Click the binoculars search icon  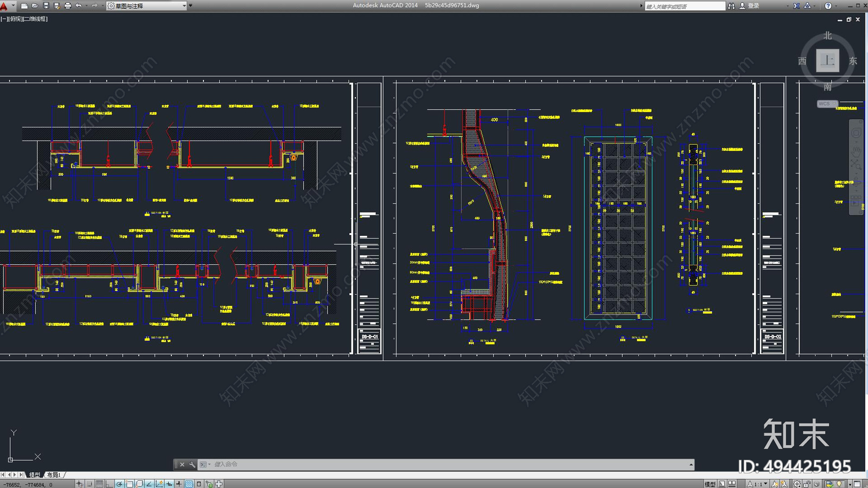(x=731, y=6)
